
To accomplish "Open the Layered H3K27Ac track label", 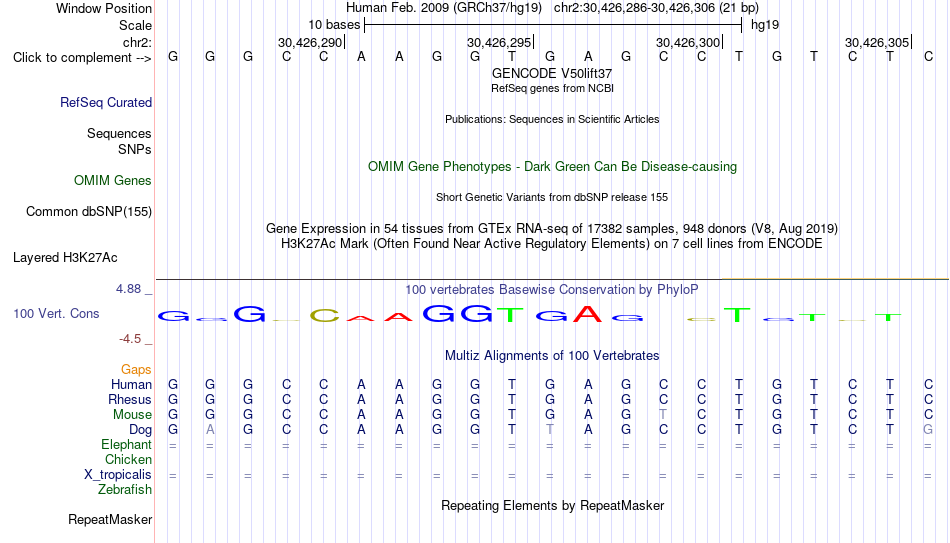I will (x=65, y=258).
